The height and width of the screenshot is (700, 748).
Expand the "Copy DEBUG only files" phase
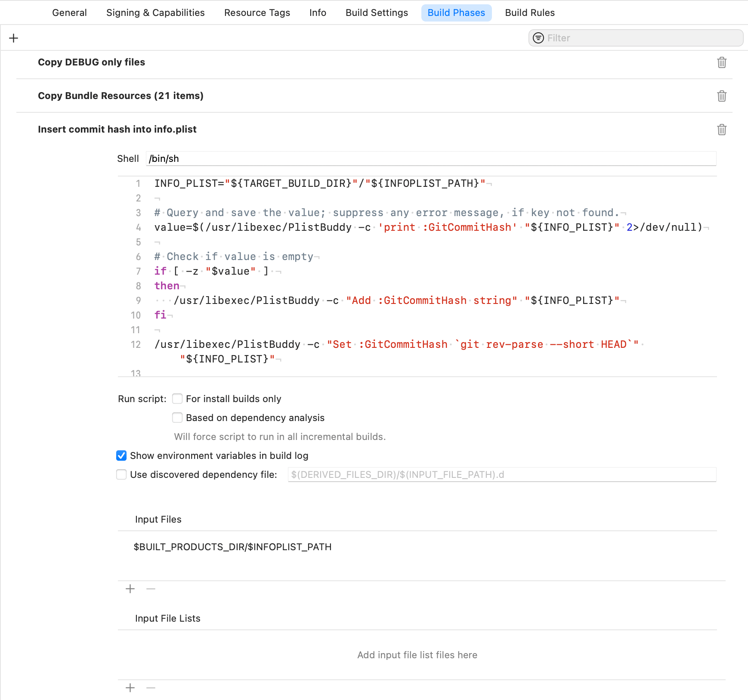[x=92, y=62]
